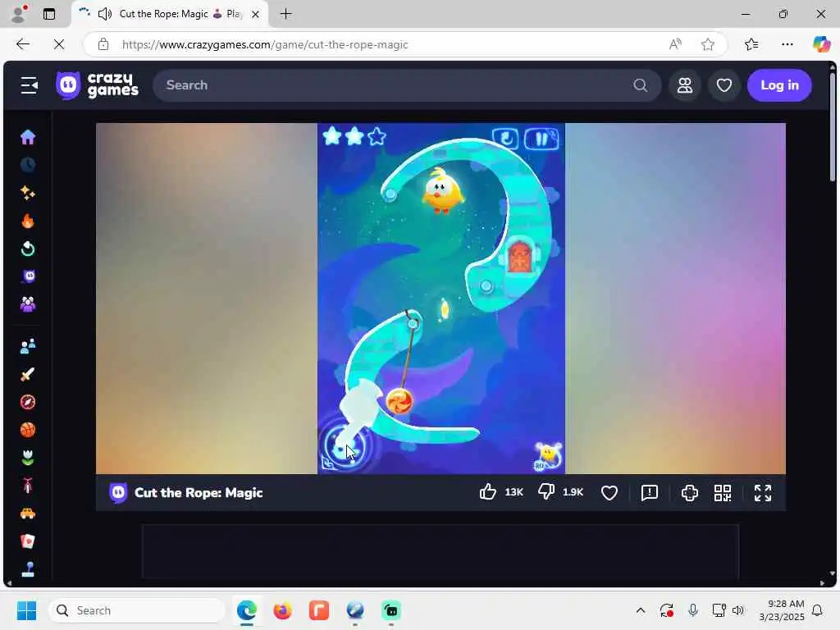Open the Updated games refresh icon
Image resolution: width=840 pixels, height=630 pixels.
[x=28, y=249]
